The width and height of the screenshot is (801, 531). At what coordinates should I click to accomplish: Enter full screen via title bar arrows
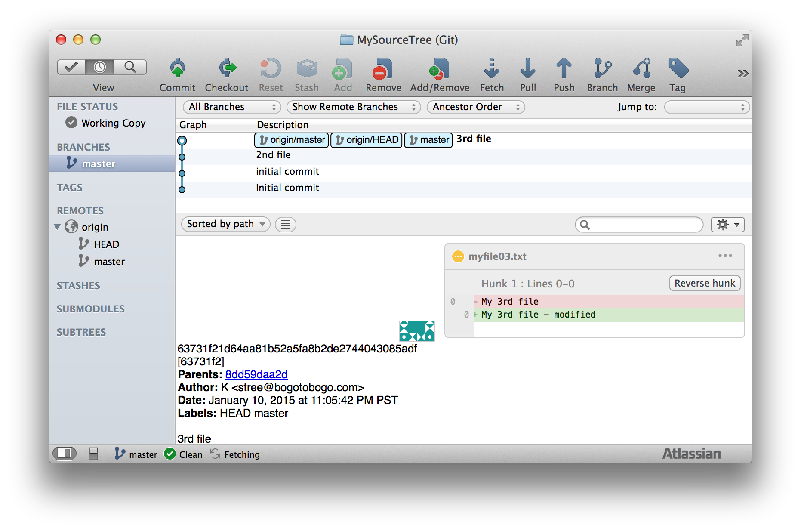[x=742, y=40]
